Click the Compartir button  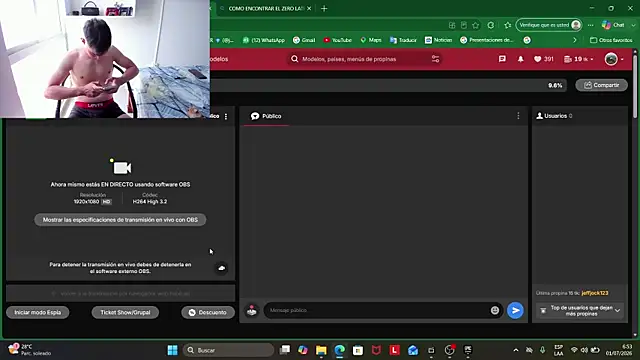(602, 85)
